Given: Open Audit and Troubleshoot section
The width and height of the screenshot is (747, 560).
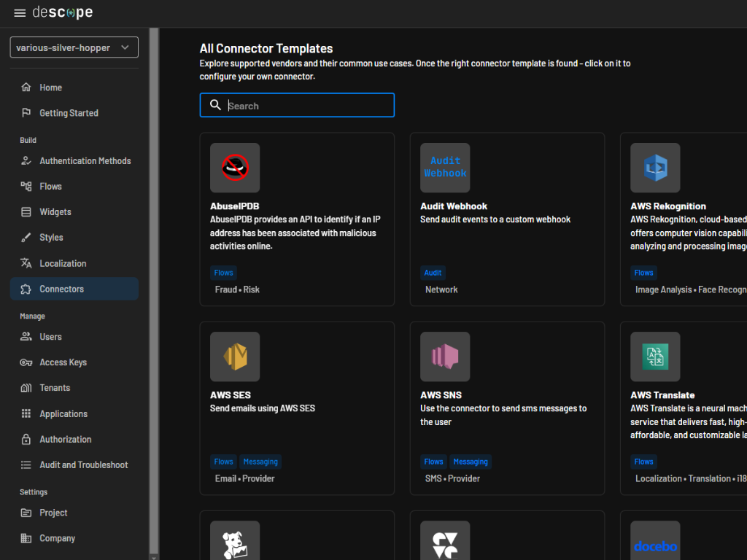Looking at the screenshot, I should [x=83, y=464].
